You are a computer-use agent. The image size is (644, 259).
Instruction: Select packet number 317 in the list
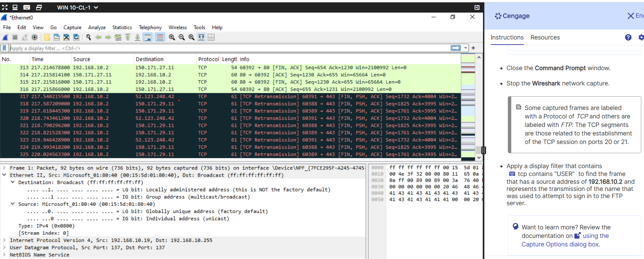(x=230, y=97)
